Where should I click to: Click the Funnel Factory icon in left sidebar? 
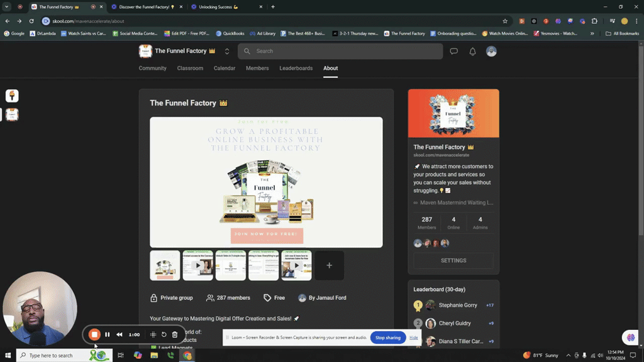pos(12,114)
